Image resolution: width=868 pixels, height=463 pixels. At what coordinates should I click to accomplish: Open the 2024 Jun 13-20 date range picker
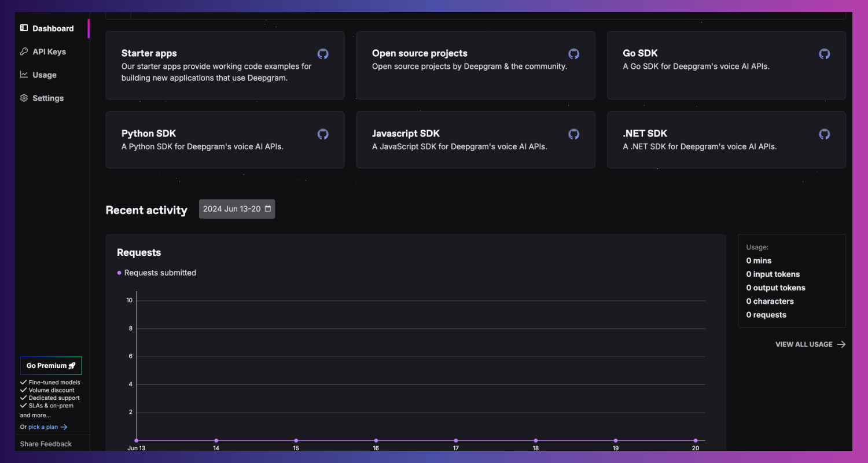pos(237,209)
